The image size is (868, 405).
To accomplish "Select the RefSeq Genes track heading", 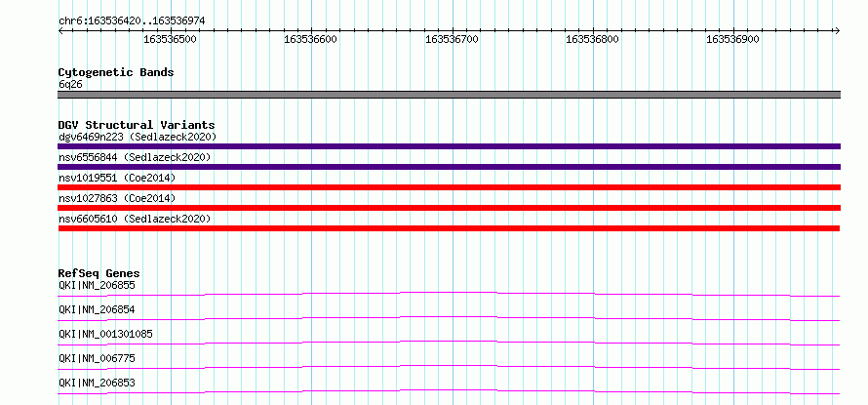I will [99, 273].
